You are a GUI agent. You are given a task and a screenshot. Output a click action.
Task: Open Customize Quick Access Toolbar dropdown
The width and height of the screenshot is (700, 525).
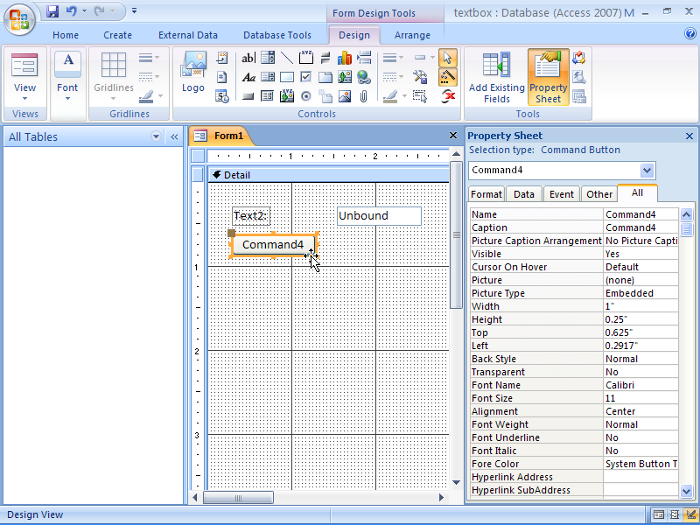point(134,11)
